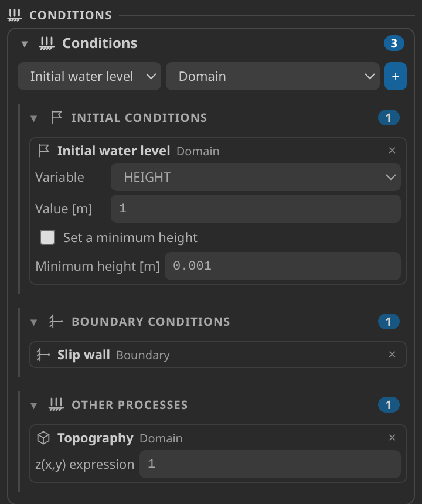The image size is (422, 504).
Task: Collapse the Other Processes section
Action: click(34, 406)
